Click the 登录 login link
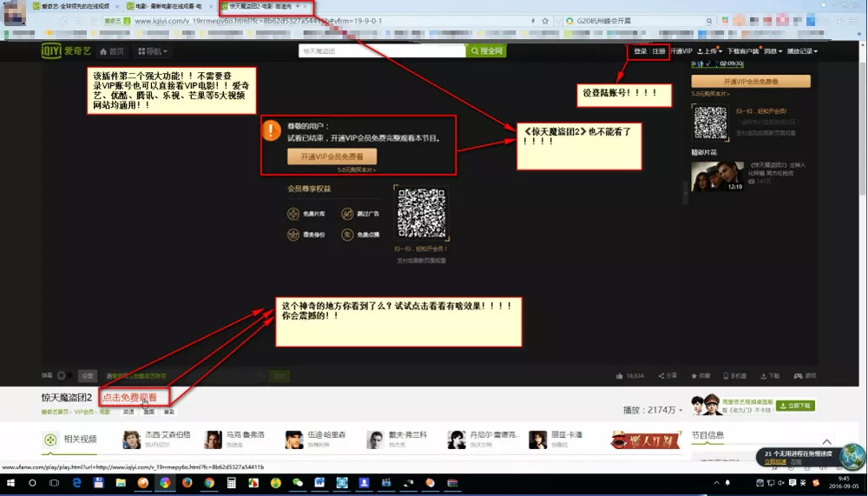This screenshot has width=868, height=496. [640, 51]
